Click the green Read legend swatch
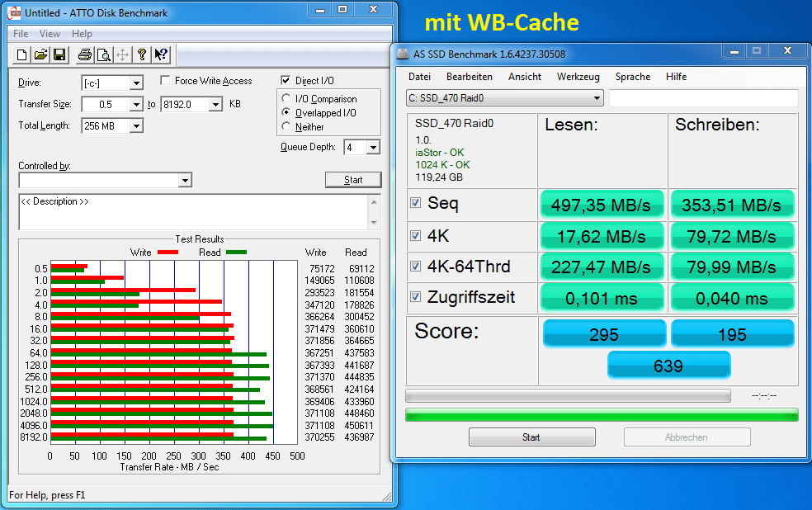This screenshot has width=812, height=510. tap(236, 253)
